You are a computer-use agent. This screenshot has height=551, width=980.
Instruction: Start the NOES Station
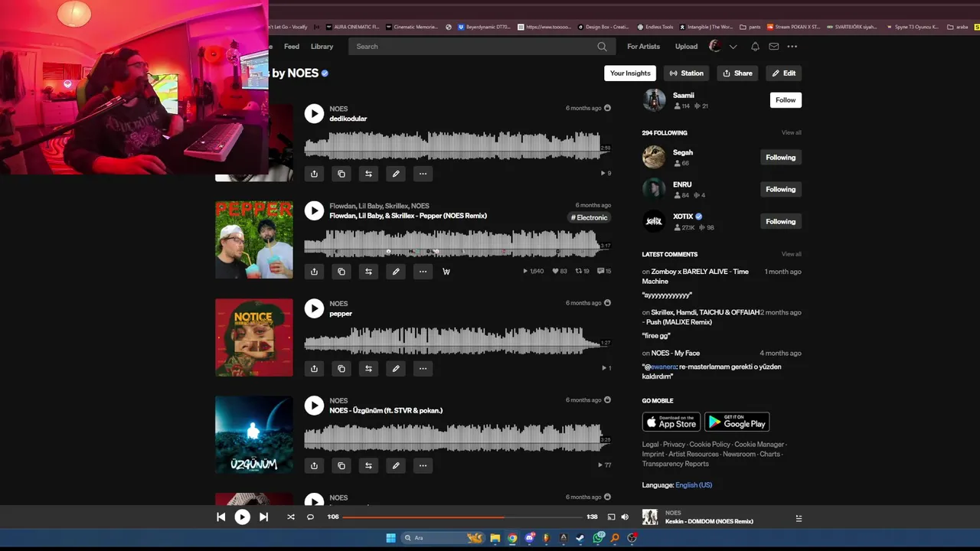pyautogui.click(x=687, y=73)
